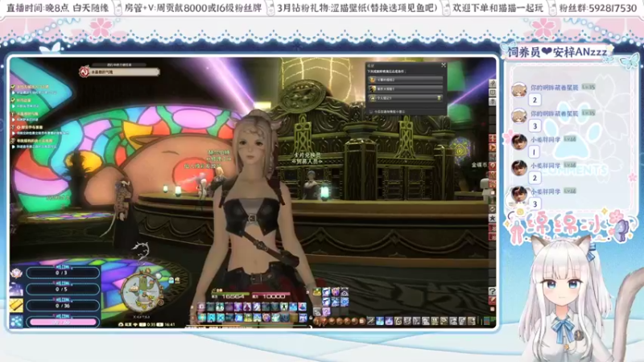Viewport: 644px width, 362px height.
Task: Click the 金碟币 label
Action: [x=479, y=165]
